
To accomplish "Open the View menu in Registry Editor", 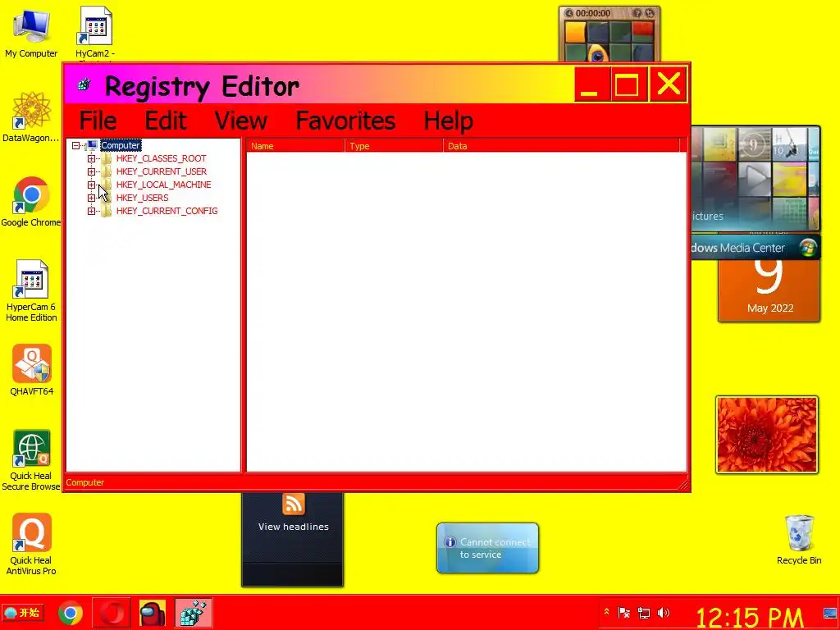I will [240, 121].
